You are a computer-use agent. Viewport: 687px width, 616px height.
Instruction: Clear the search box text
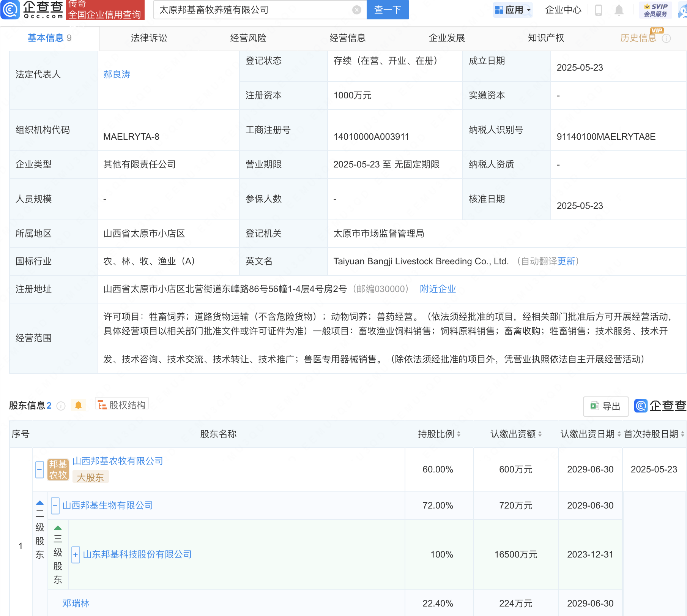pyautogui.click(x=356, y=10)
